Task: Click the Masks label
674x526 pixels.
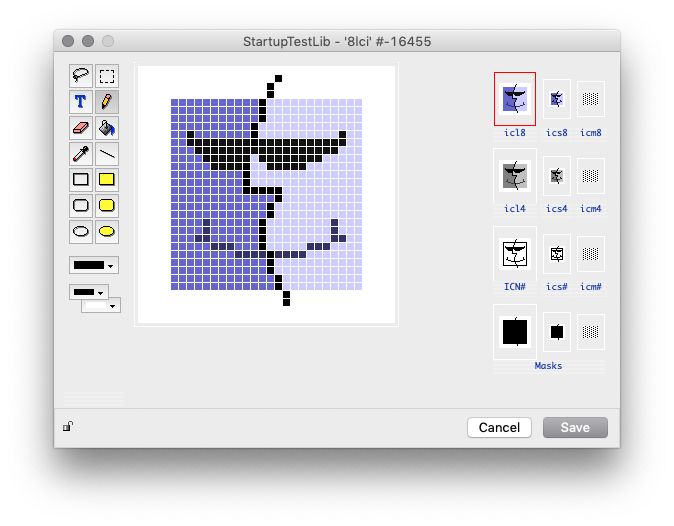Action: [548, 366]
